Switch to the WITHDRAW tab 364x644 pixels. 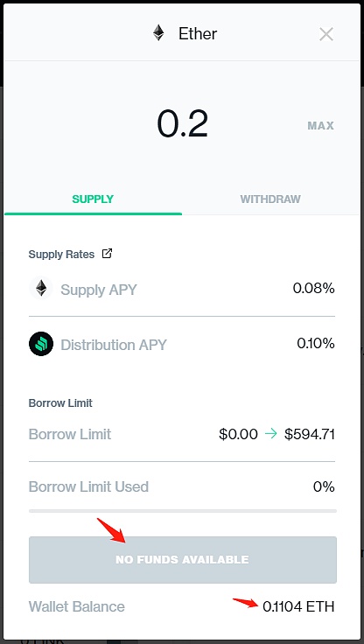coord(270,199)
